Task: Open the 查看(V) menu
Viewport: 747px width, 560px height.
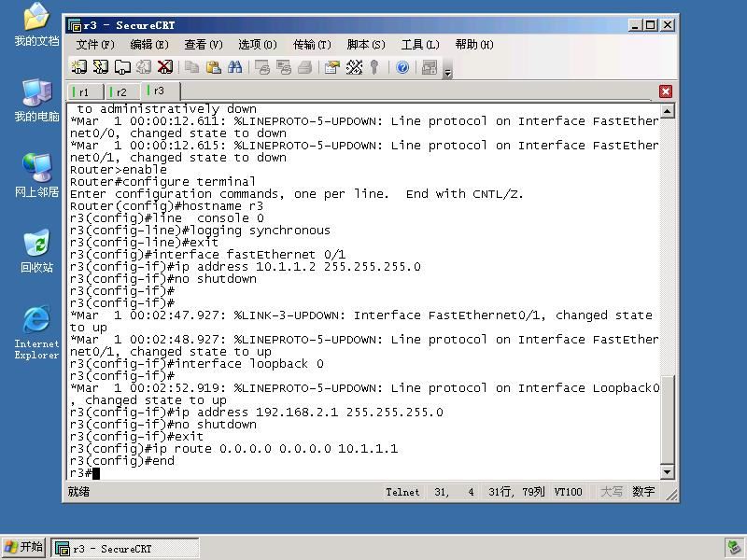Action: 204,45
